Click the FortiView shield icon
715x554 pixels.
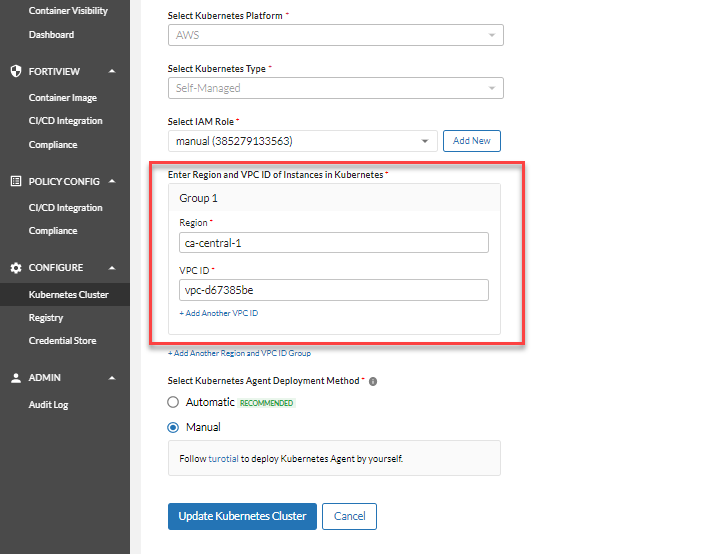point(16,71)
